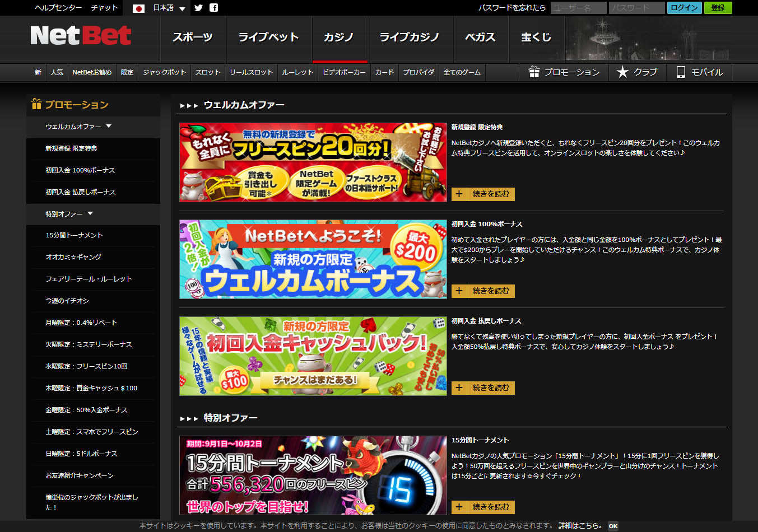Image resolution: width=758 pixels, height=532 pixels.
Task: Open the スポーツ main tab
Action: tap(193, 38)
